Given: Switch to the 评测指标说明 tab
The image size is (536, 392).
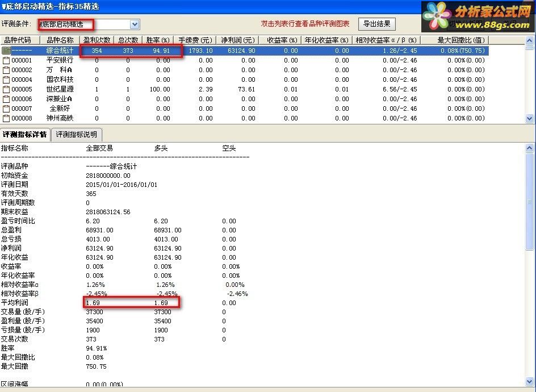Looking at the screenshot, I should pos(77,135).
